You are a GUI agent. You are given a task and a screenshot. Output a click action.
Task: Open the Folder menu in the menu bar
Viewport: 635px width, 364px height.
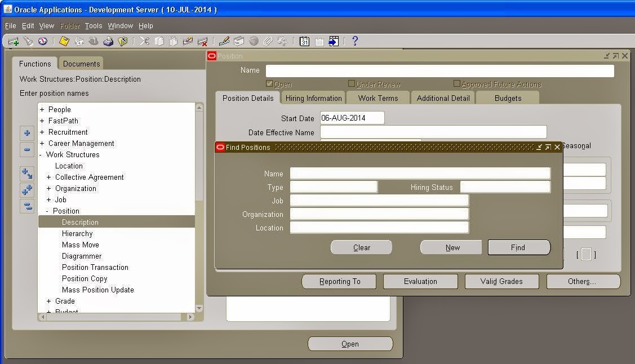click(x=70, y=25)
